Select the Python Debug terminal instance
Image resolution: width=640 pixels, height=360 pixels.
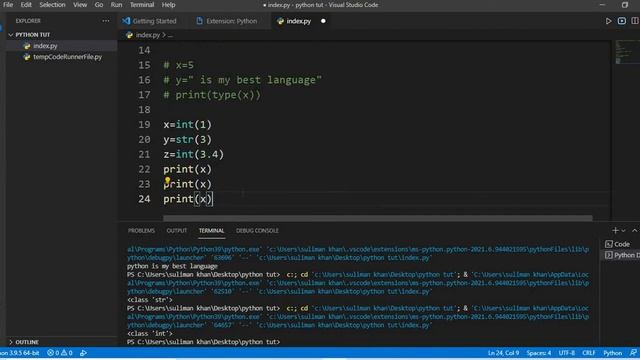(x=622, y=255)
